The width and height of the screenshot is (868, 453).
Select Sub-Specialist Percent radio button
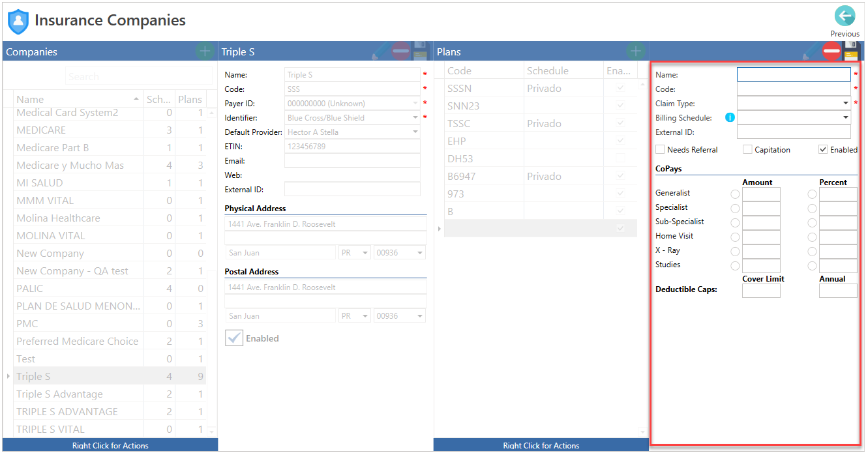(x=812, y=223)
